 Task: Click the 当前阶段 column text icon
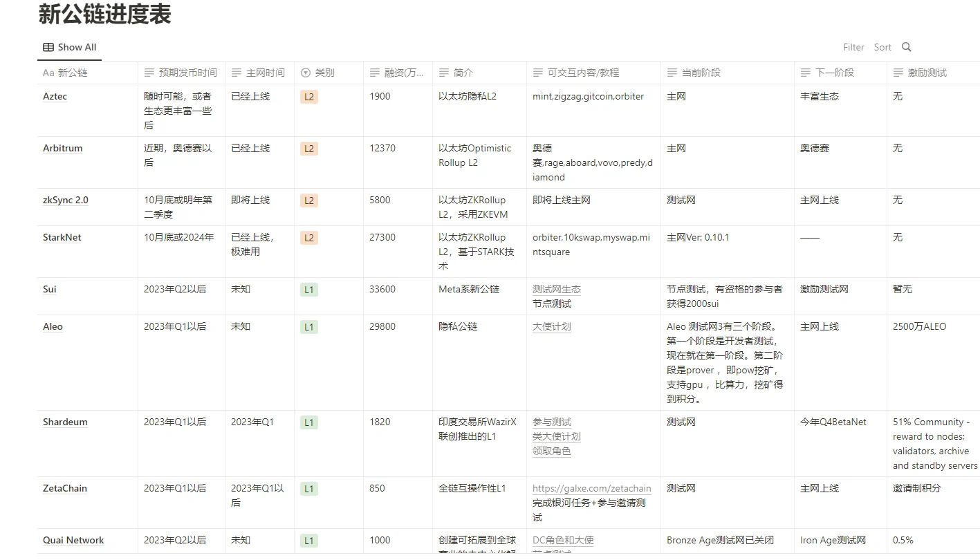click(672, 73)
